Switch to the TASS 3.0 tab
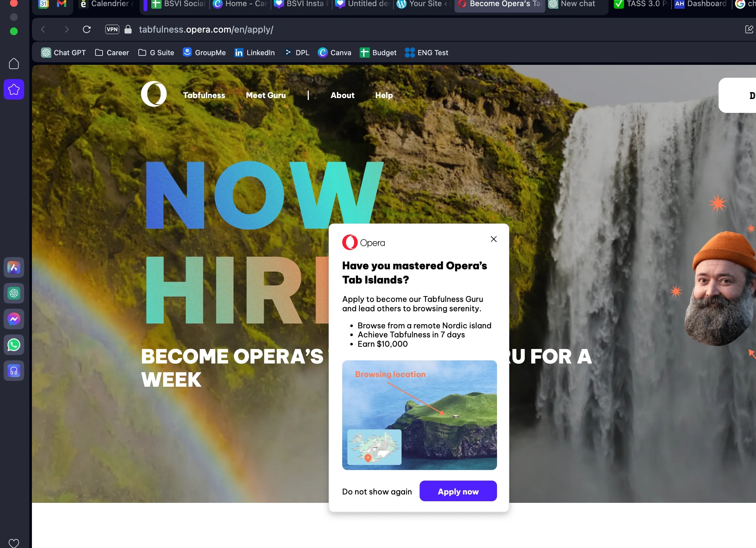Screen dimensions: 756x548 pos(640,4)
